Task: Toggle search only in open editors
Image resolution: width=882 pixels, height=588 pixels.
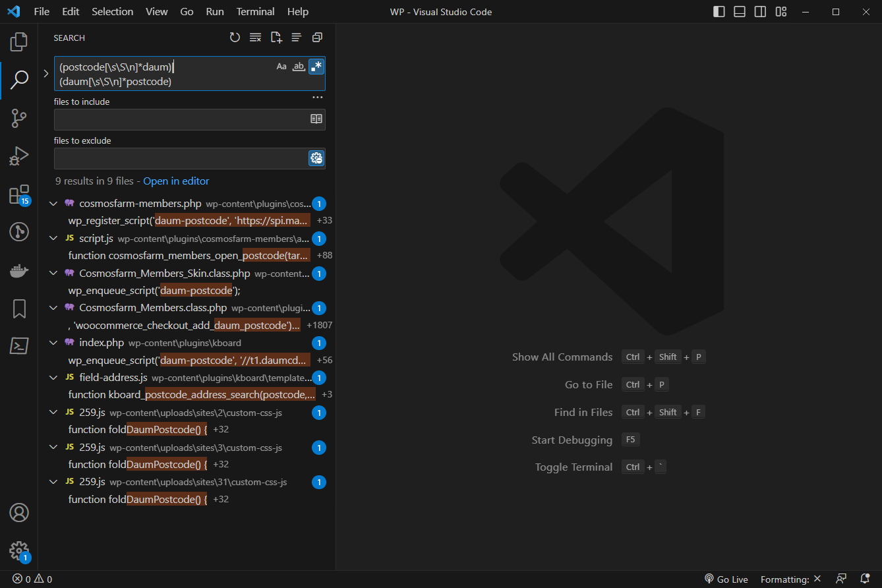Action: click(316, 119)
